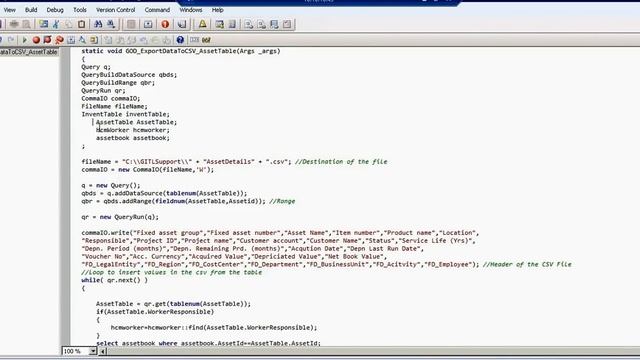
Task: Click the Cut scissors icon
Action: [x=56, y=24]
